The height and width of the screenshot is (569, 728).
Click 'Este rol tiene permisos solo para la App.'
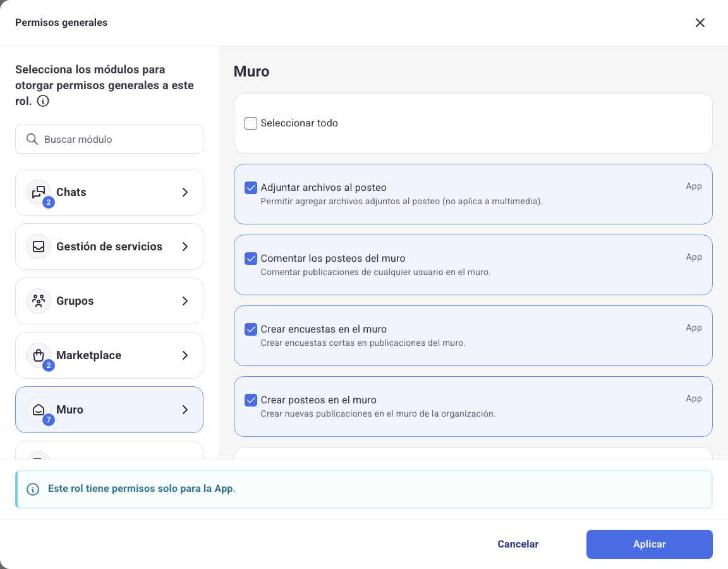[142, 489]
